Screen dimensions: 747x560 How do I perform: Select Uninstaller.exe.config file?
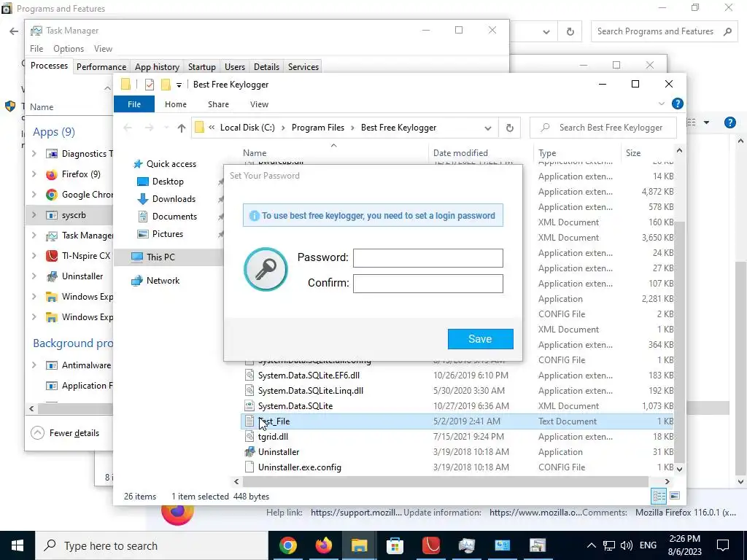coord(300,467)
